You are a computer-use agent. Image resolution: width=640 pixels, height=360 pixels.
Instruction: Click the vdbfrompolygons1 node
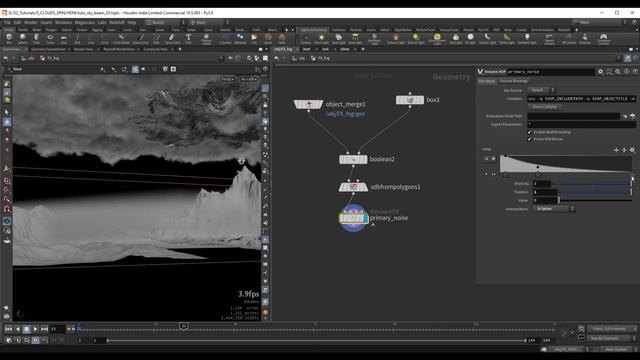[x=353, y=187]
